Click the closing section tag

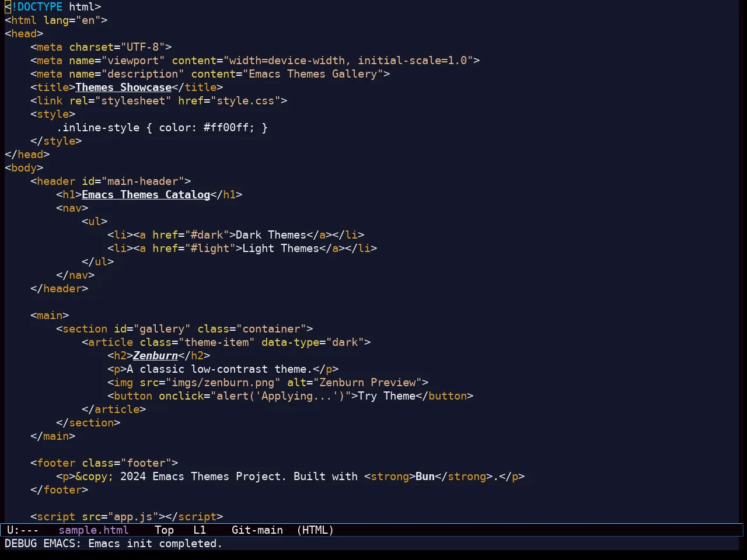click(88, 423)
